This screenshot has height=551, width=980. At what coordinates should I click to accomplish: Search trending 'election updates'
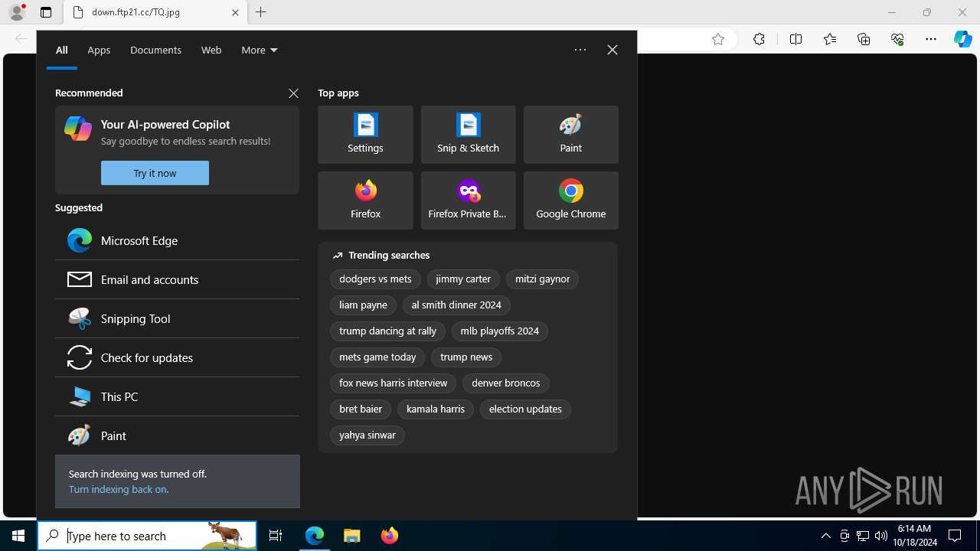coord(525,409)
